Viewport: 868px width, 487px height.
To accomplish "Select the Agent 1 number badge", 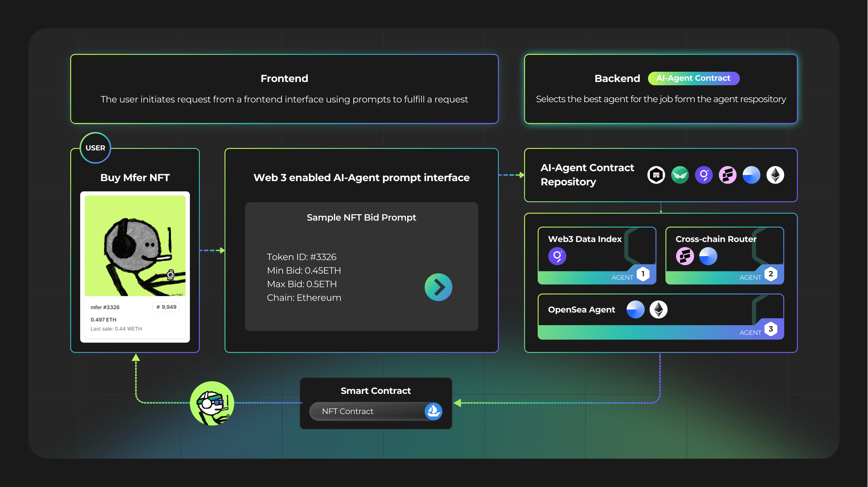I will (643, 274).
